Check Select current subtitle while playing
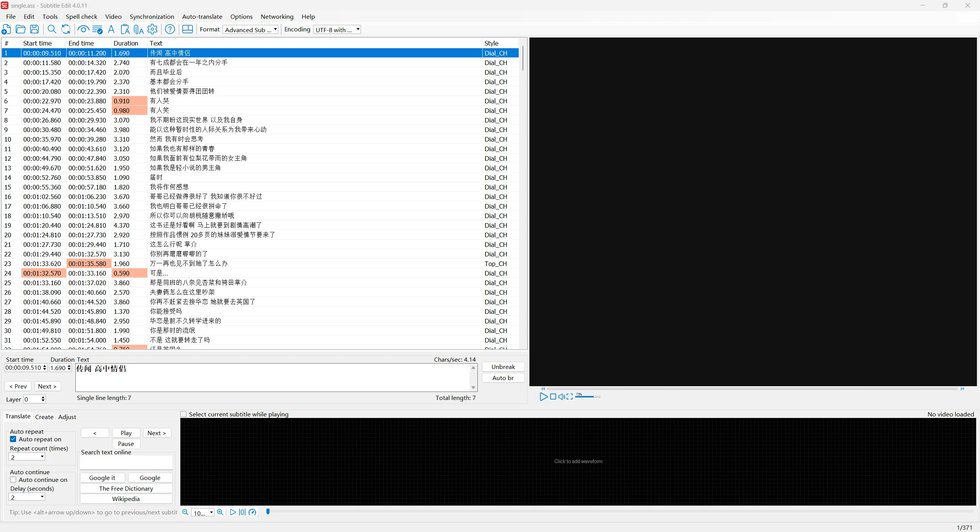Screen dimensions: 980x532 pos(183,414)
